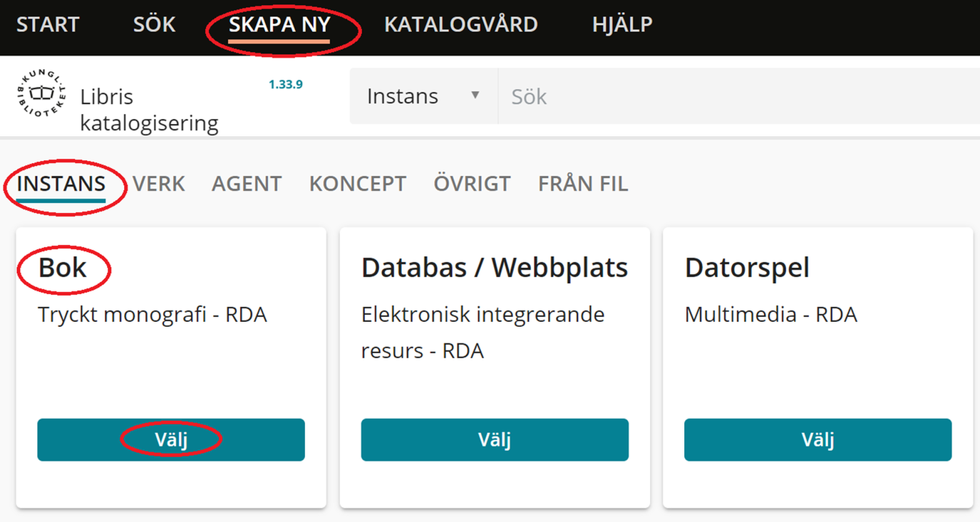Open the Instans search type dropdown

(422, 95)
